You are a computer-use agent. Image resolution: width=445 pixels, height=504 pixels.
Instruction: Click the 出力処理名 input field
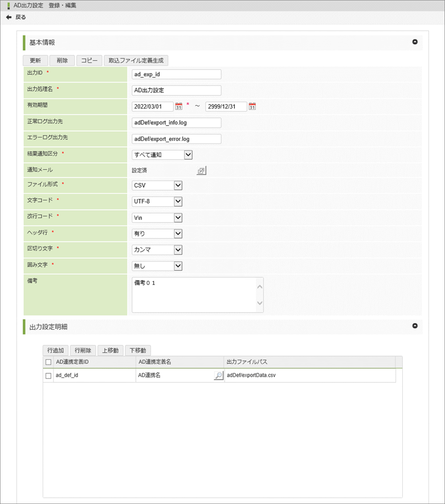pyautogui.click(x=176, y=90)
